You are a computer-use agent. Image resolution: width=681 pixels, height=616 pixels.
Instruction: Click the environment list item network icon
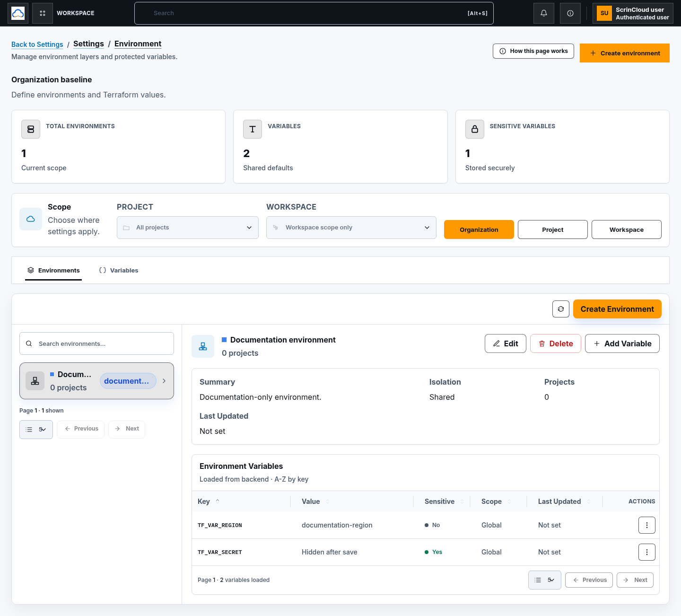(35, 381)
